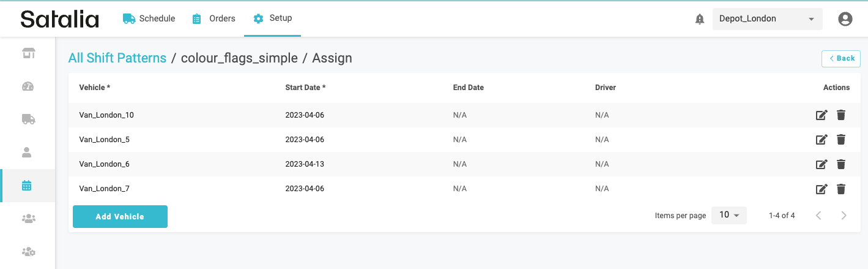Open the driver person sidebar icon
The image size is (868, 269).
27,153
